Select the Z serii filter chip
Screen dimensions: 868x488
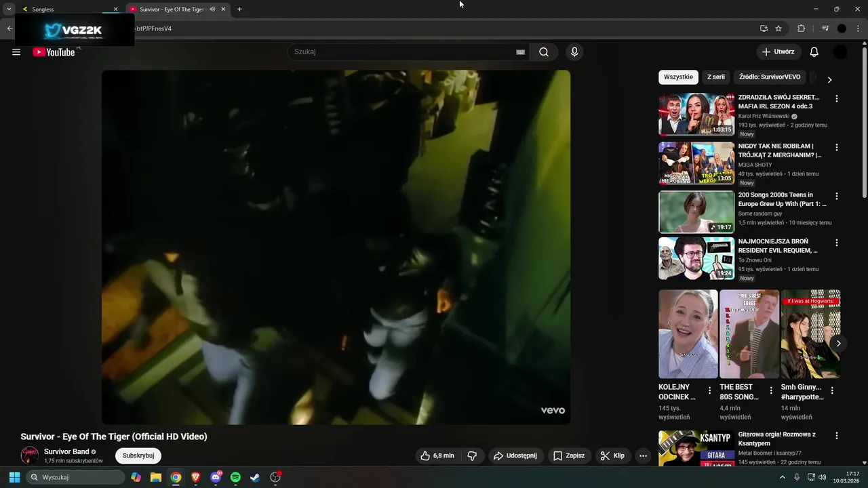(716, 77)
